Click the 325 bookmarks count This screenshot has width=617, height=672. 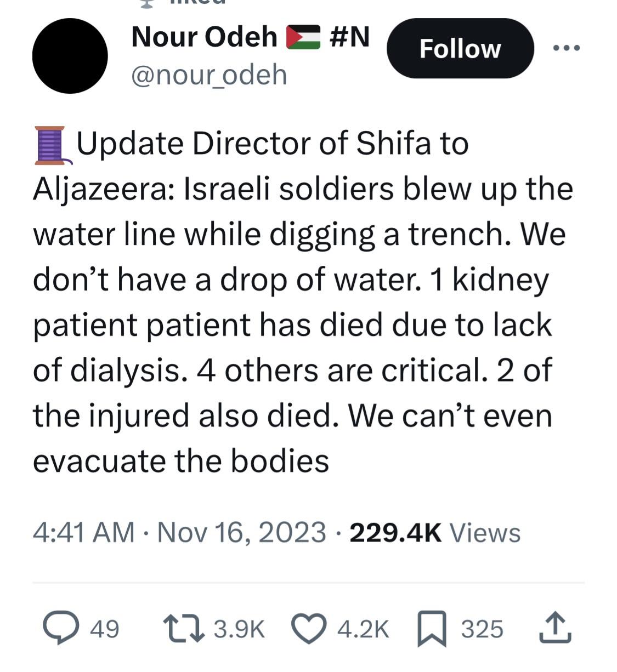point(482,629)
